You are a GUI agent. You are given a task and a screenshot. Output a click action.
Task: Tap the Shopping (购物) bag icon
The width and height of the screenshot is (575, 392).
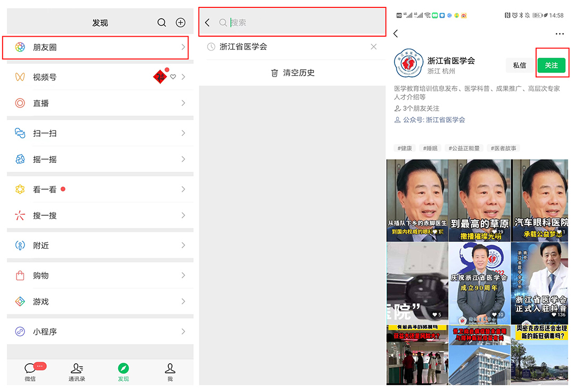point(20,275)
